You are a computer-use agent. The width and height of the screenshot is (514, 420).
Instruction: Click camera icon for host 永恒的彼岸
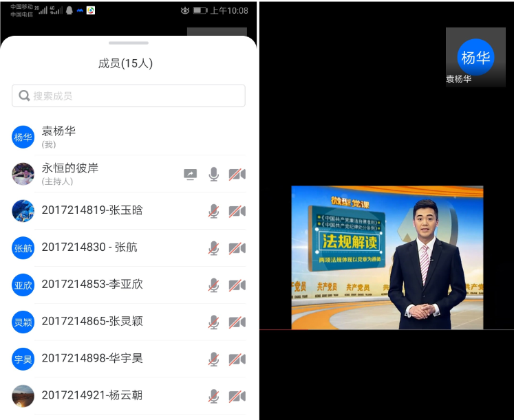click(x=237, y=175)
